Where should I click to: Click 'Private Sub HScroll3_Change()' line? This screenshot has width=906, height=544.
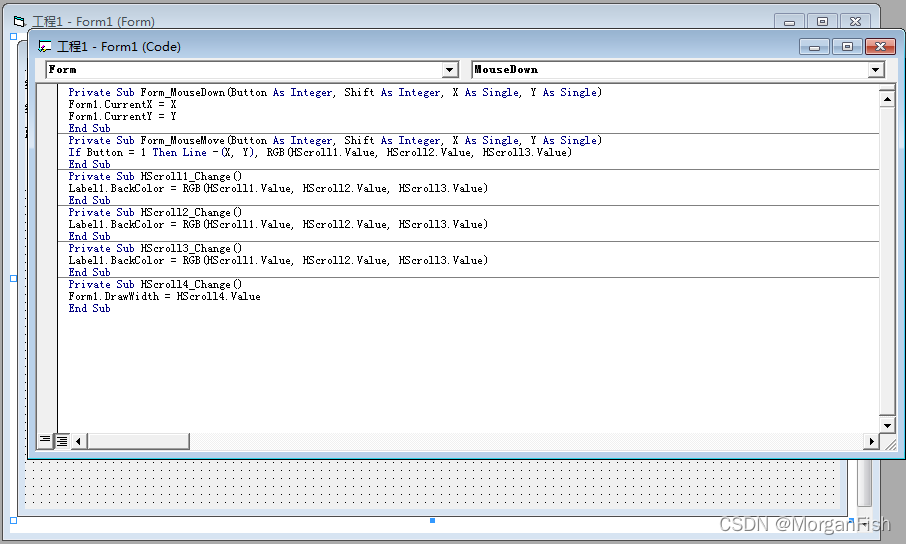(x=155, y=249)
